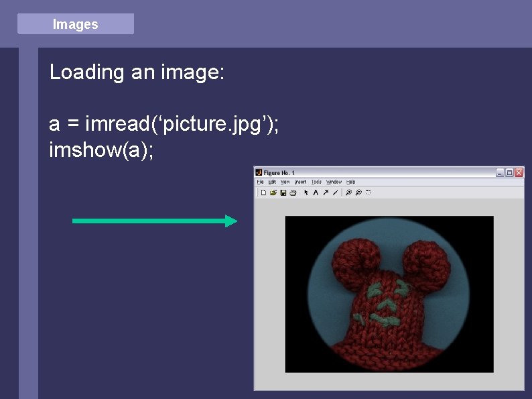Click the knitted hat image in the figure

(x=389, y=294)
